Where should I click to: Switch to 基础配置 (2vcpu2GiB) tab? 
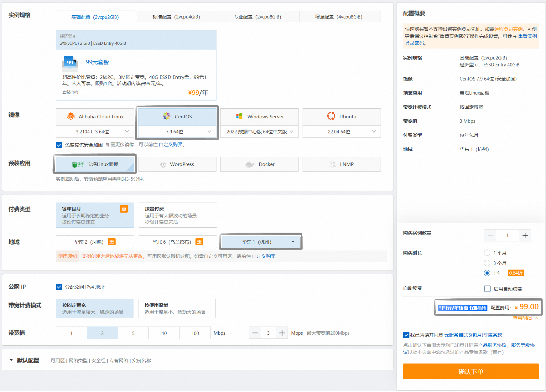96,17
